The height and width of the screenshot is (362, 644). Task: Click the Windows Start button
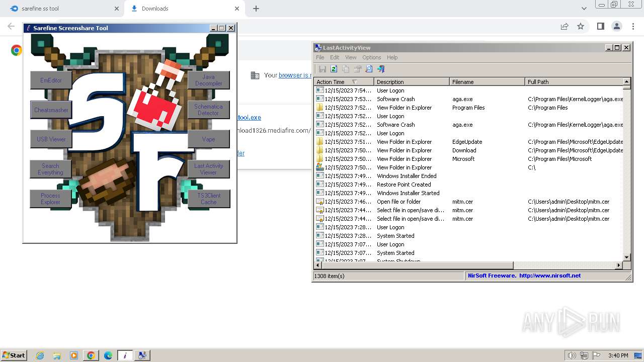coord(14,355)
